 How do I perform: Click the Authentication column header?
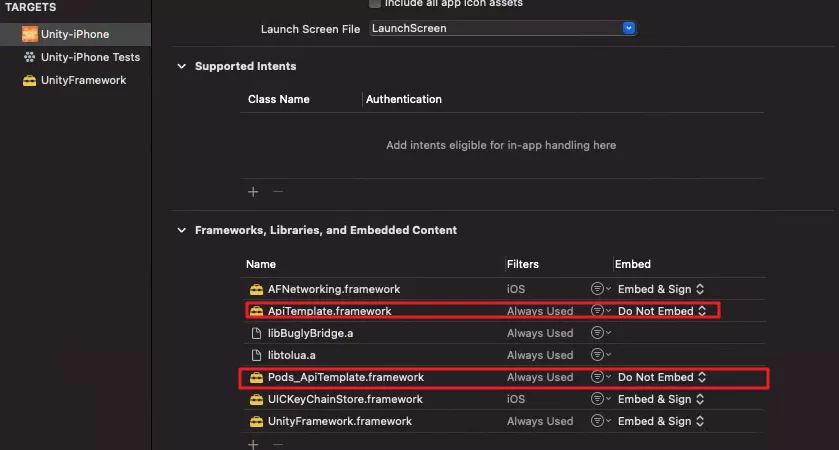point(404,100)
